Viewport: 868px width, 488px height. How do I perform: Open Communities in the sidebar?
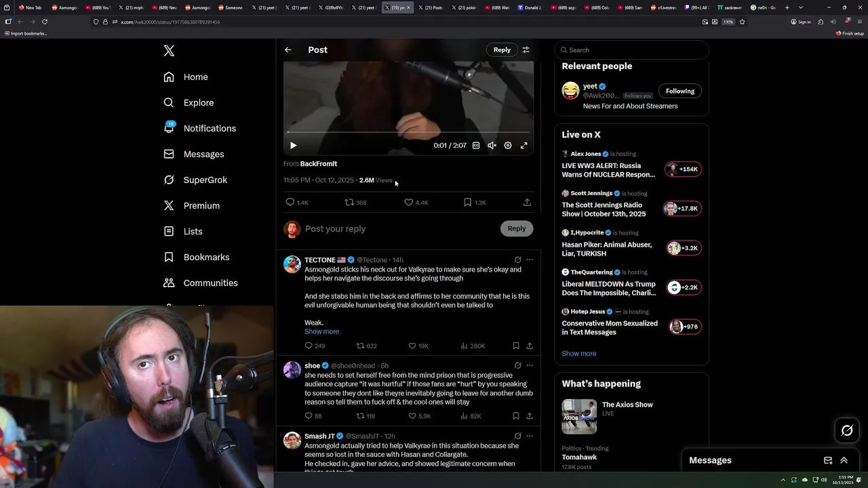201,283
